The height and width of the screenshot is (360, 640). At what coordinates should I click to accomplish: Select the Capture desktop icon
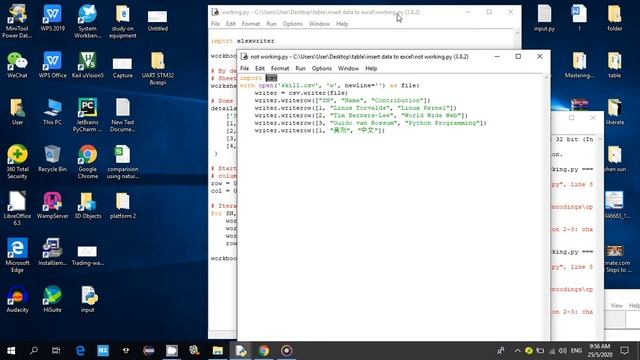[122, 67]
